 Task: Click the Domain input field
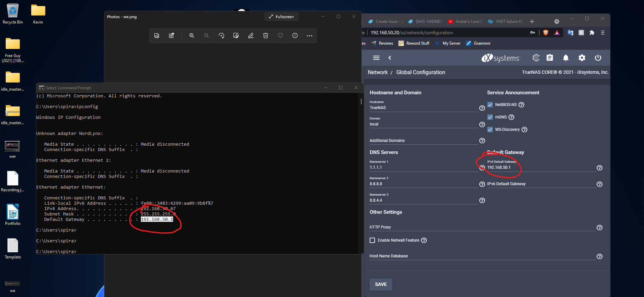tap(424, 124)
